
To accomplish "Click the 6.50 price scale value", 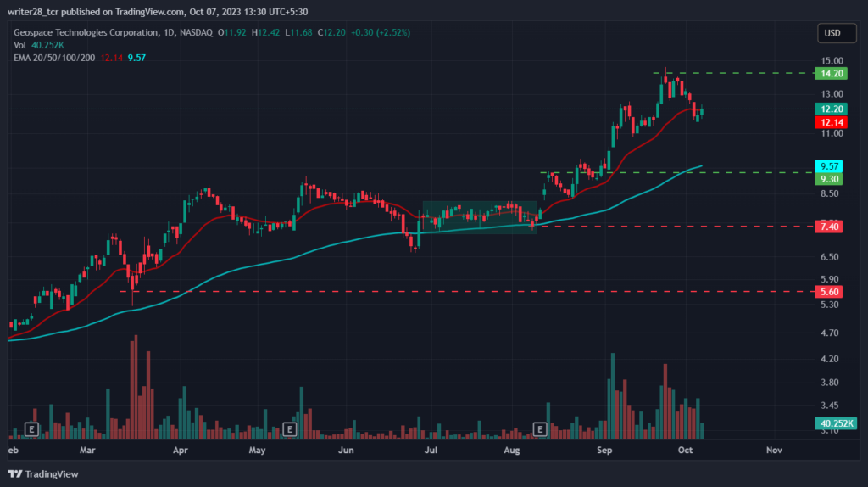I will 829,257.
